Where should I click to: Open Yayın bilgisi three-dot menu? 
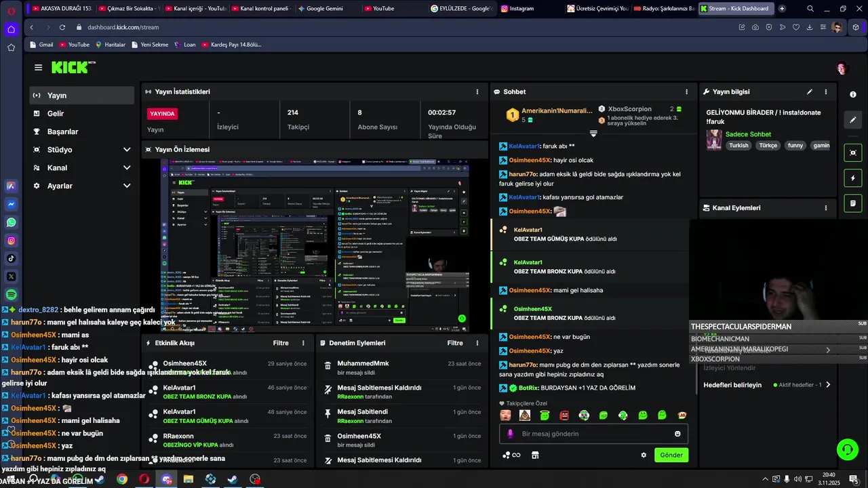825,91
